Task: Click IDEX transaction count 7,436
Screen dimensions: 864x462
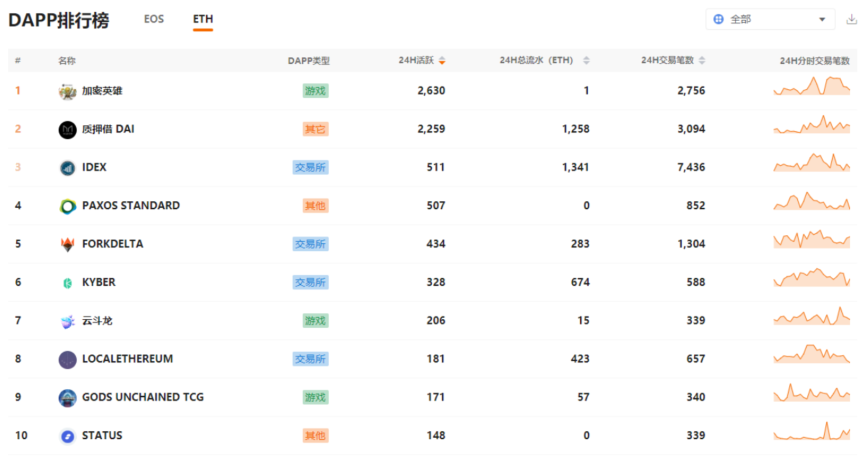Action: point(691,168)
